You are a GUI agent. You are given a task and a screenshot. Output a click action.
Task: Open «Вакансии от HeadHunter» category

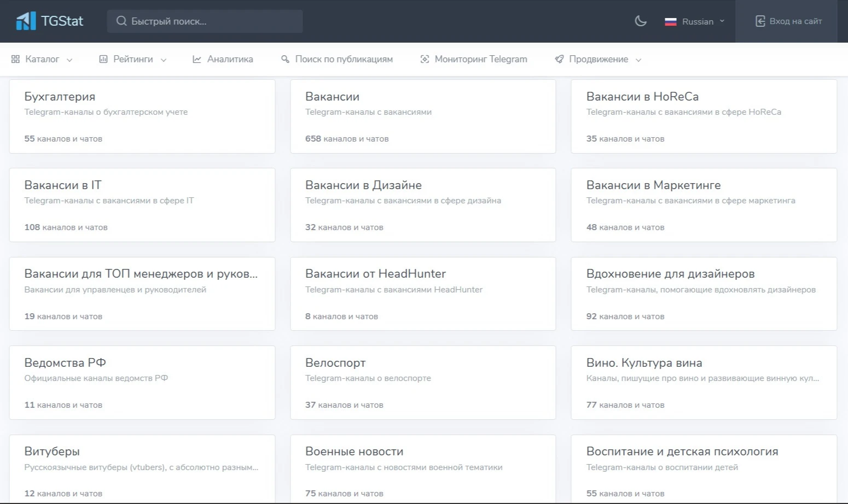(x=423, y=294)
